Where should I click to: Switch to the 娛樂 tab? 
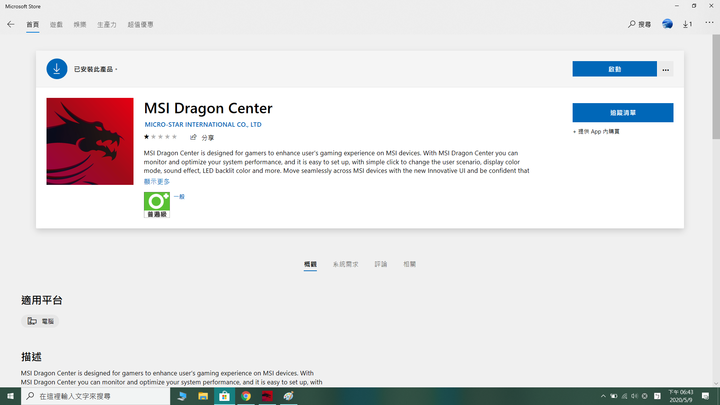[80, 25]
